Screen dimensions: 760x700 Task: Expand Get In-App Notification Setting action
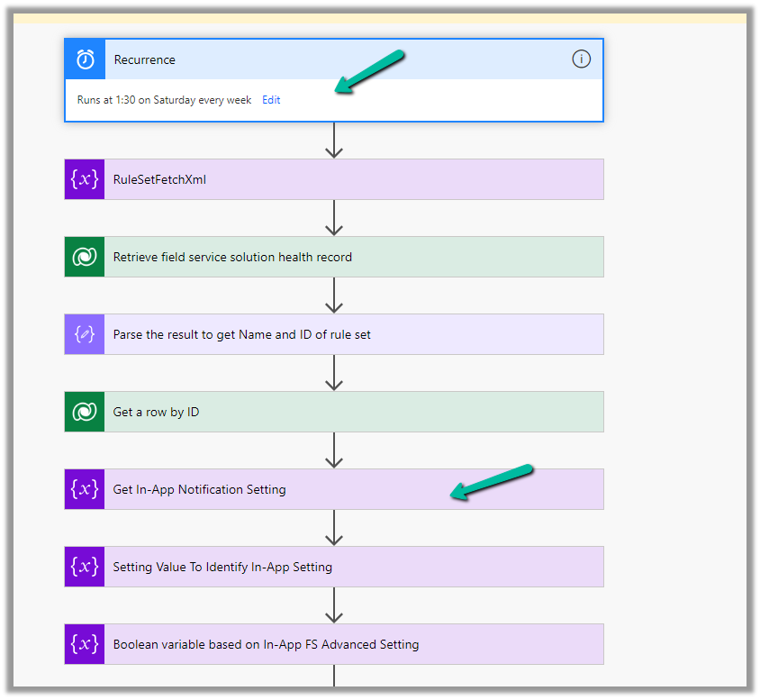(x=351, y=489)
